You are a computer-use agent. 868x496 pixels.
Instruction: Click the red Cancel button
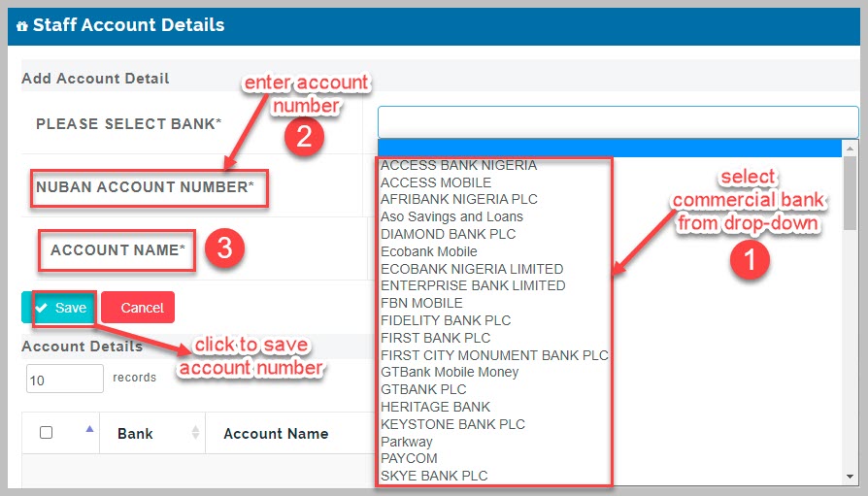[138, 308]
